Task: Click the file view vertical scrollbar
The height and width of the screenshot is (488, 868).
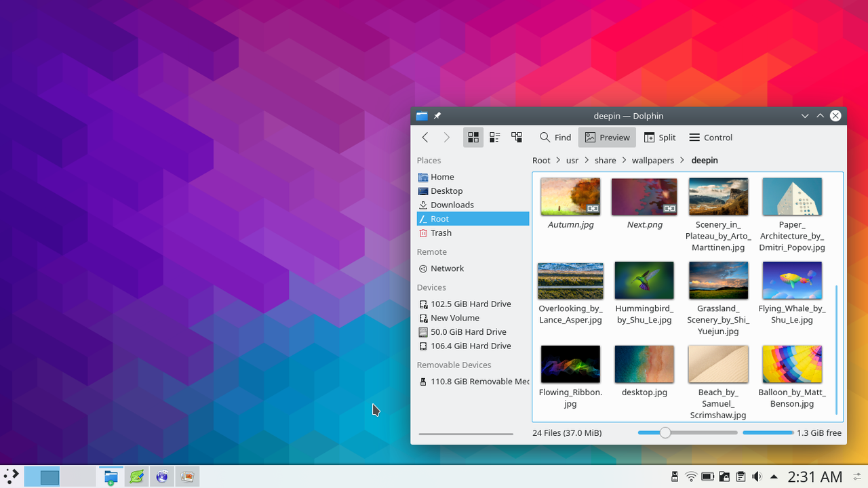Action: [x=836, y=350]
